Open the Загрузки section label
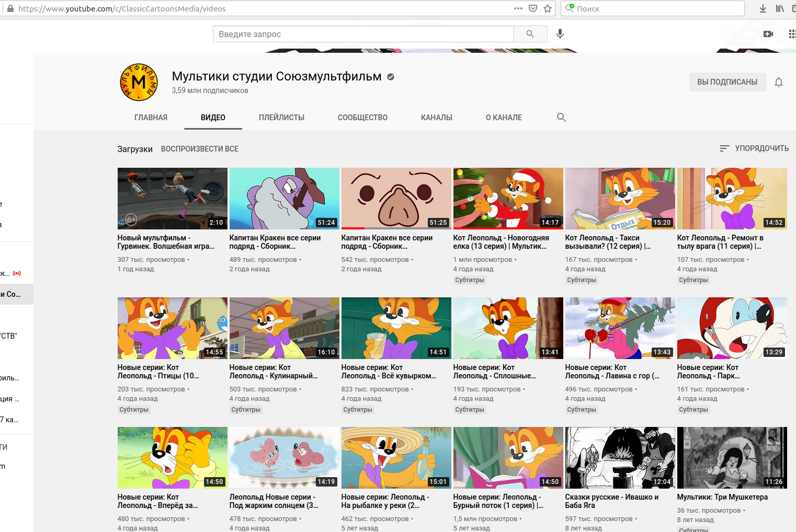Image resolution: width=796 pixels, height=532 pixels. click(x=135, y=149)
